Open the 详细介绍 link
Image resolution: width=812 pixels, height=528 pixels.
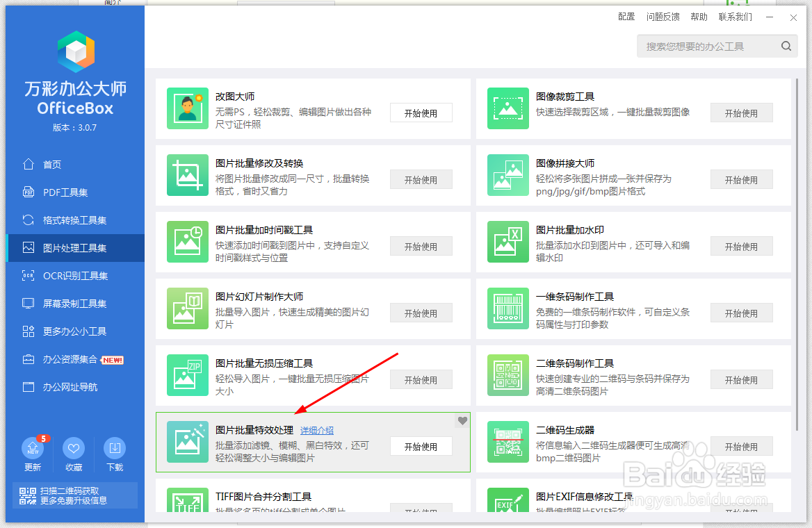317,431
